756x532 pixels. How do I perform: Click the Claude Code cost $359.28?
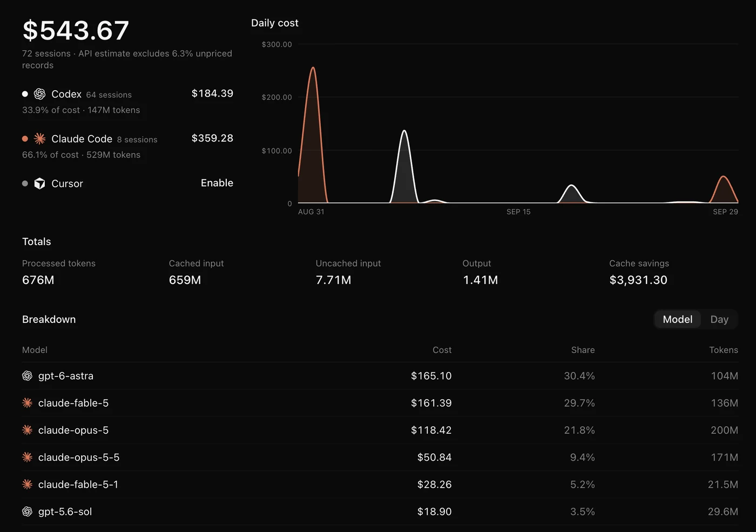(x=212, y=138)
